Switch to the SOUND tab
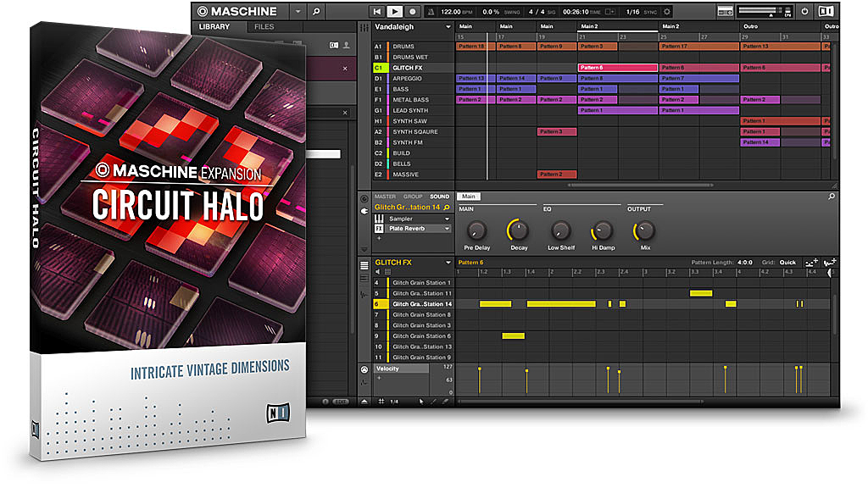 pyautogui.click(x=440, y=197)
